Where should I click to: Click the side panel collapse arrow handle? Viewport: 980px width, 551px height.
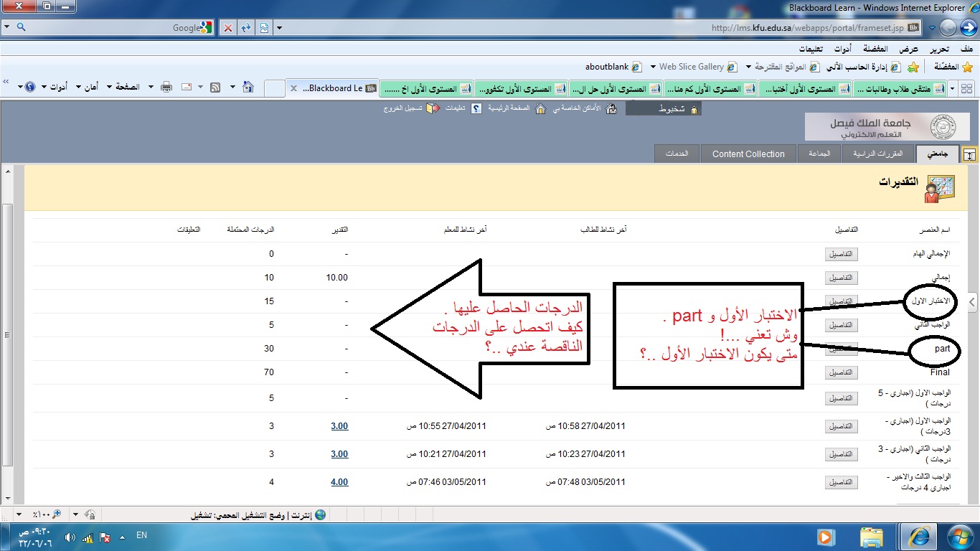coord(973,302)
